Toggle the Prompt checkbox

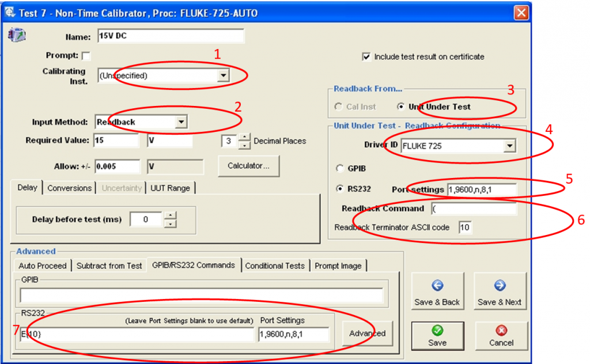pyautogui.click(x=86, y=56)
